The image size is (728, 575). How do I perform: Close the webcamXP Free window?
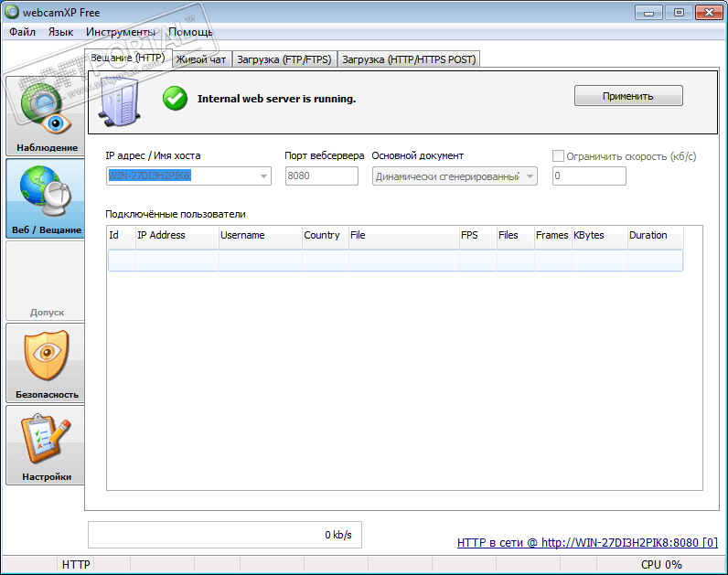coord(709,13)
